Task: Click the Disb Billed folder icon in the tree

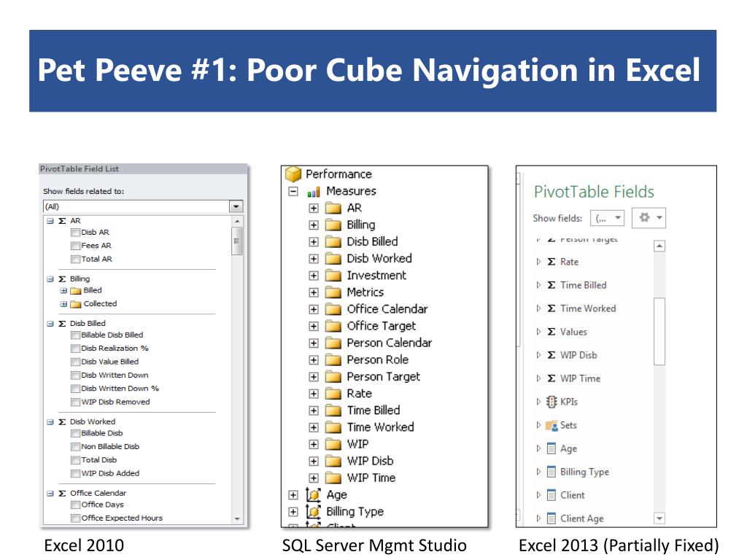Action: point(333,242)
